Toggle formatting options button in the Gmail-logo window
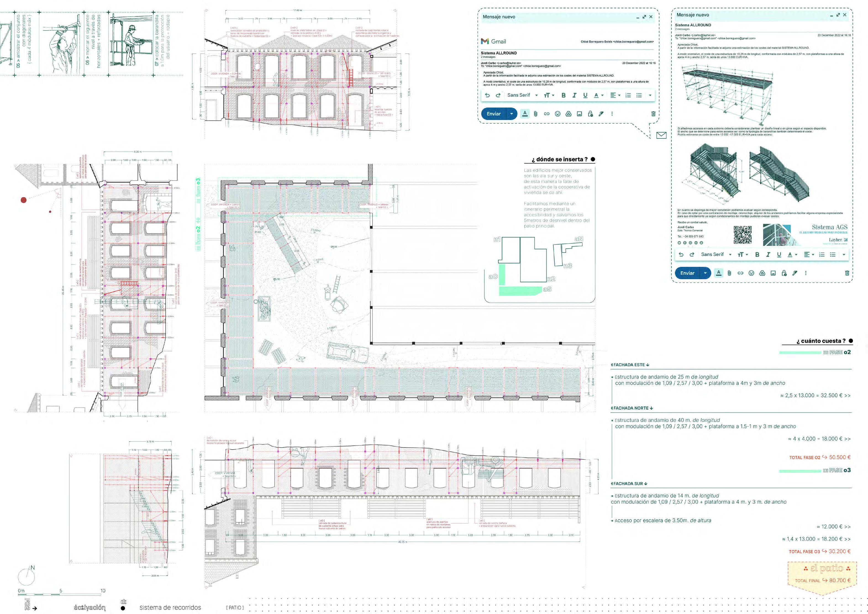868x614 pixels. click(x=525, y=114)
